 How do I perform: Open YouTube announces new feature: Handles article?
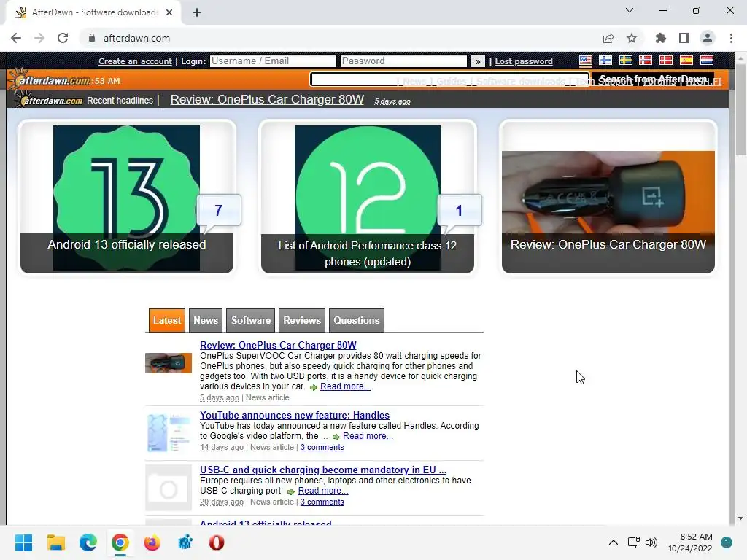pyautogui.click(x=295, y=415)
